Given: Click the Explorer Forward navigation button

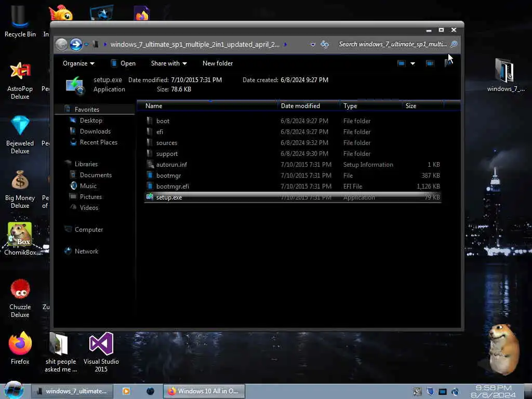Looking at the screenshot, I should pyautogui.click(x=76, y=44).
